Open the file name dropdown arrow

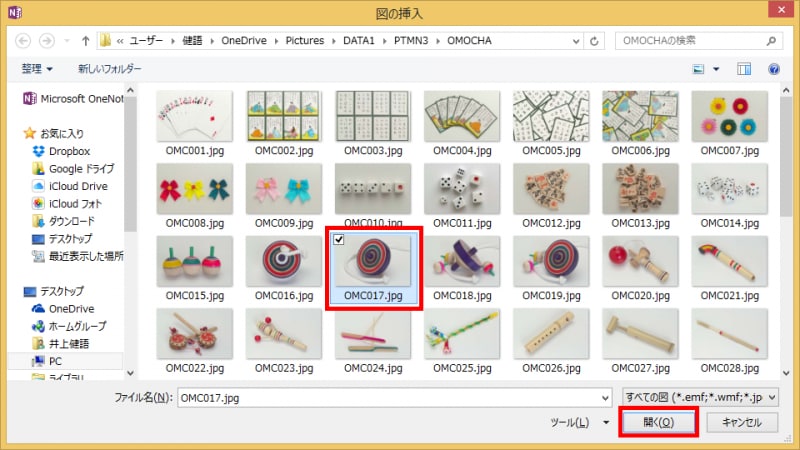[605, 398]
